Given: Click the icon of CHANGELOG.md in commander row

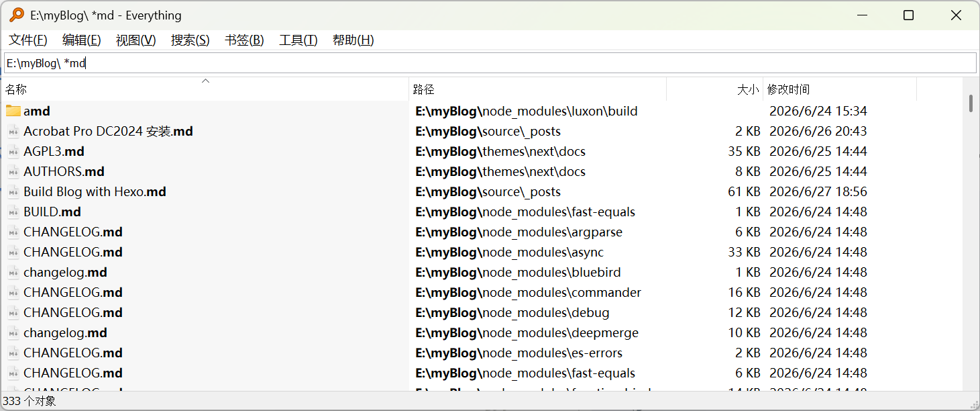Looking at the screenshot, I should [13, 292].
